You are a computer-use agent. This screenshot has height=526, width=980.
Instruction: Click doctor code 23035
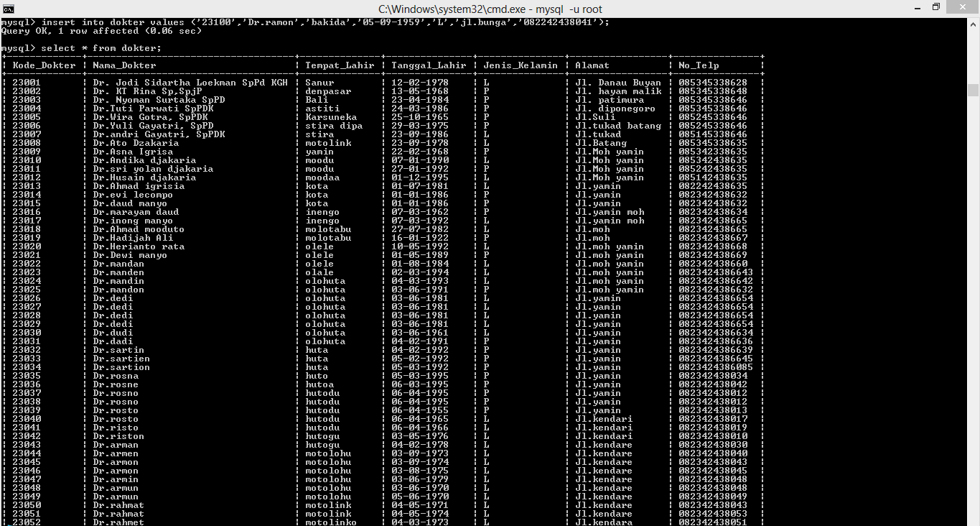[27, 376]
